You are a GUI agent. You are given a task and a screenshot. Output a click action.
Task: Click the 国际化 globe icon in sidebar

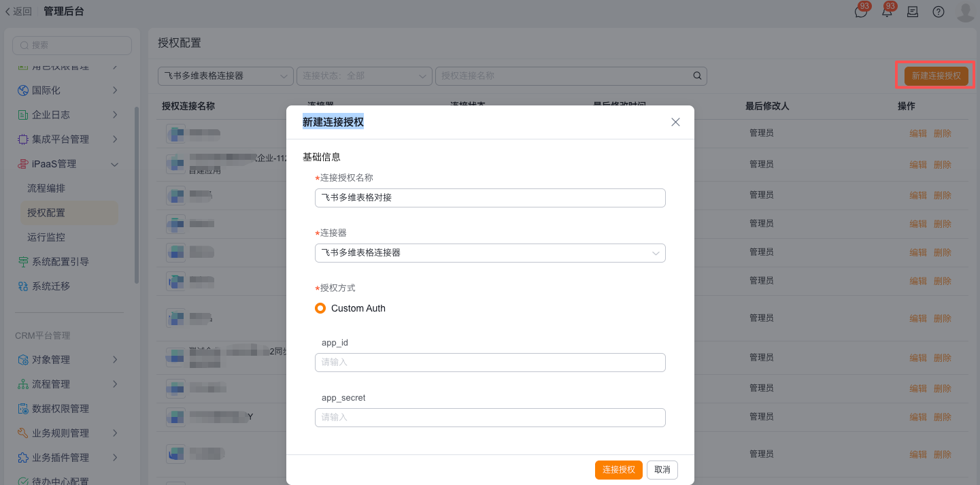[23, 90]
